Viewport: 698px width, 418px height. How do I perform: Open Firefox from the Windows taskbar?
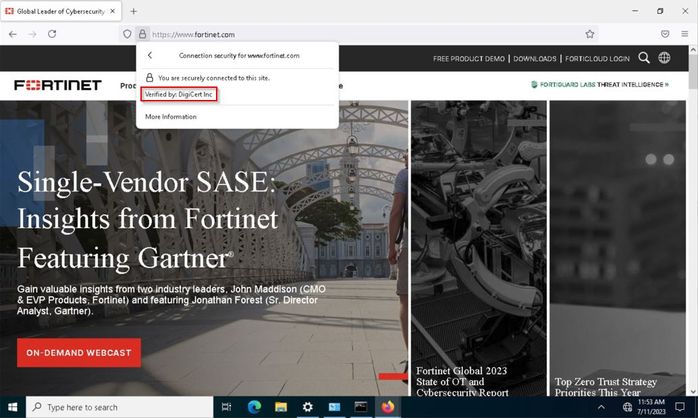[x=389, y=407]
